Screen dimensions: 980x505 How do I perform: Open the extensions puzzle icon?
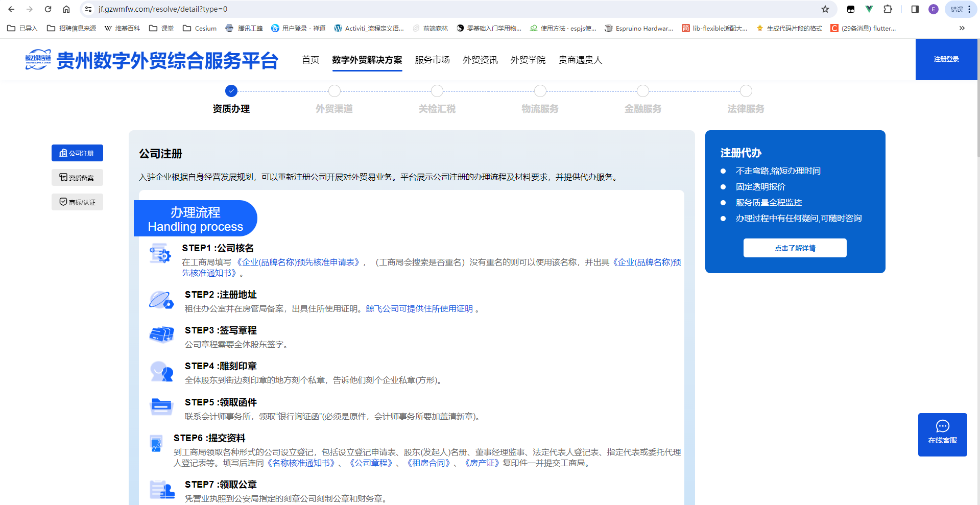tap(888, 9)
